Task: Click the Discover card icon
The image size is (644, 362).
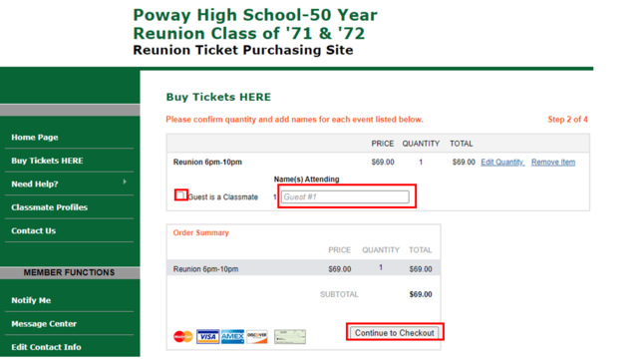Action: [x=257, y=337]
